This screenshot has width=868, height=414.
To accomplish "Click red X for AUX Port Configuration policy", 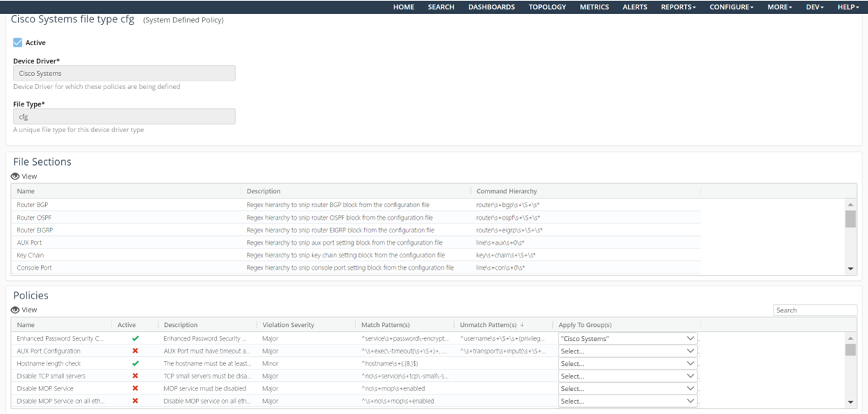I will pos(135,351).
